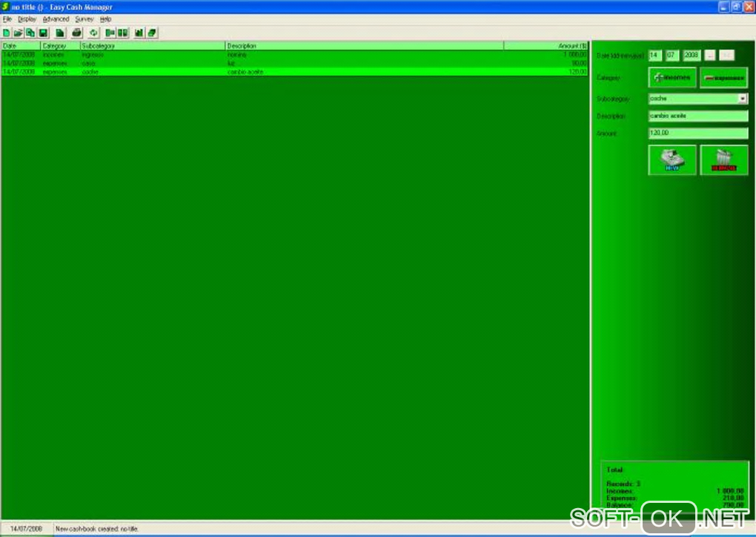Viewport: 756px width, 537px height.
Task: Click the two-column layout toolbar icon
Action: pos(123,33)
